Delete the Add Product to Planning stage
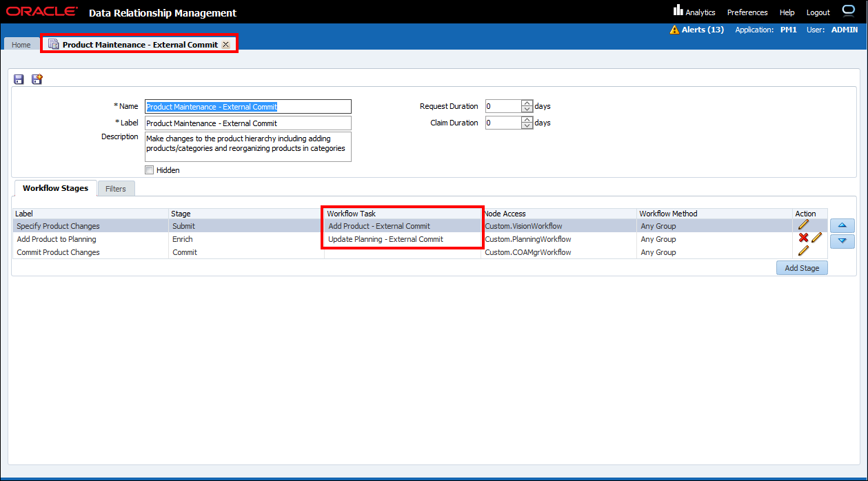 (803, 238)
